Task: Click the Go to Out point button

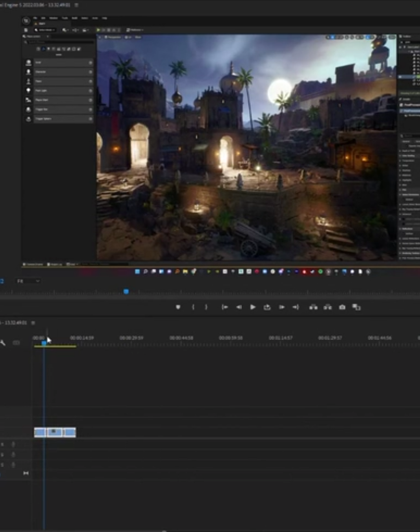Action: pos(296,307)
